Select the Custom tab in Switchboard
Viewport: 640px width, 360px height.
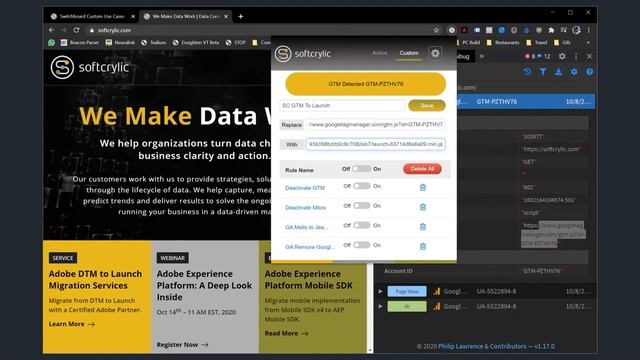[x=409, y=53]
